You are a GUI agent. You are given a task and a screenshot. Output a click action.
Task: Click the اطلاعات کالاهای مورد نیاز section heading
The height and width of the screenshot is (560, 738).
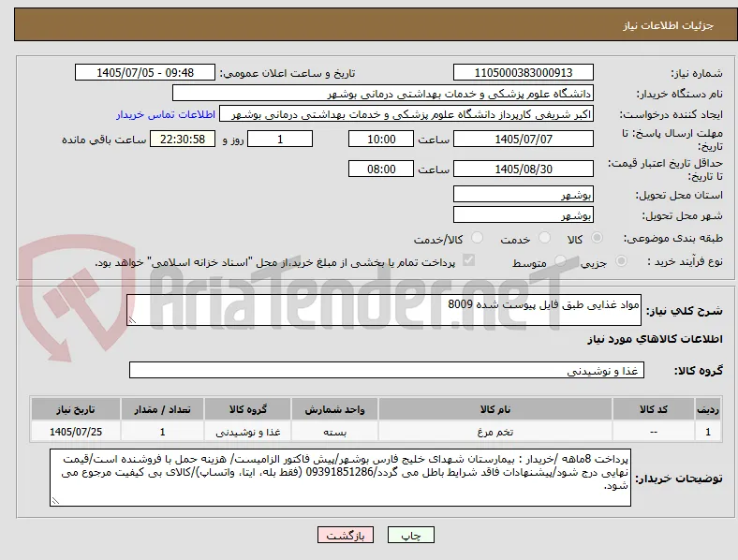pos(655,339)
